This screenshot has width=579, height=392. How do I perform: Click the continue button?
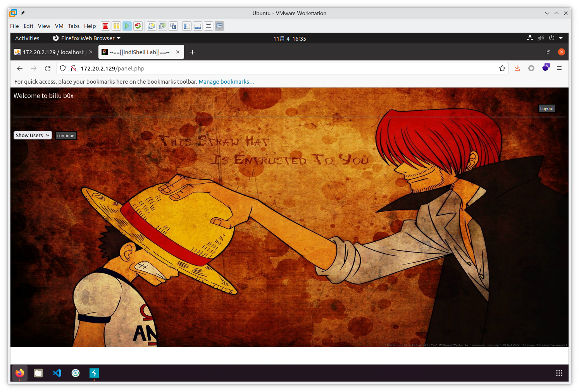click(x=65, y=136)
